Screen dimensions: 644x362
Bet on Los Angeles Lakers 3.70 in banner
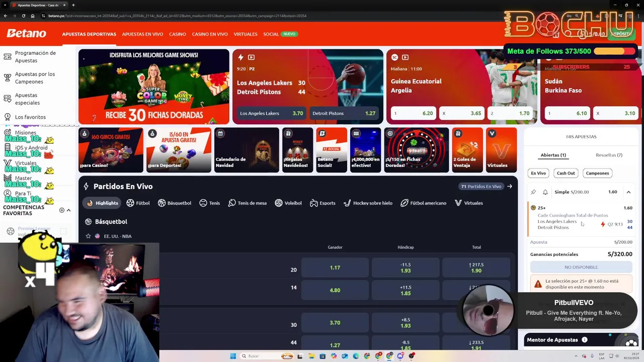point(272,113)
